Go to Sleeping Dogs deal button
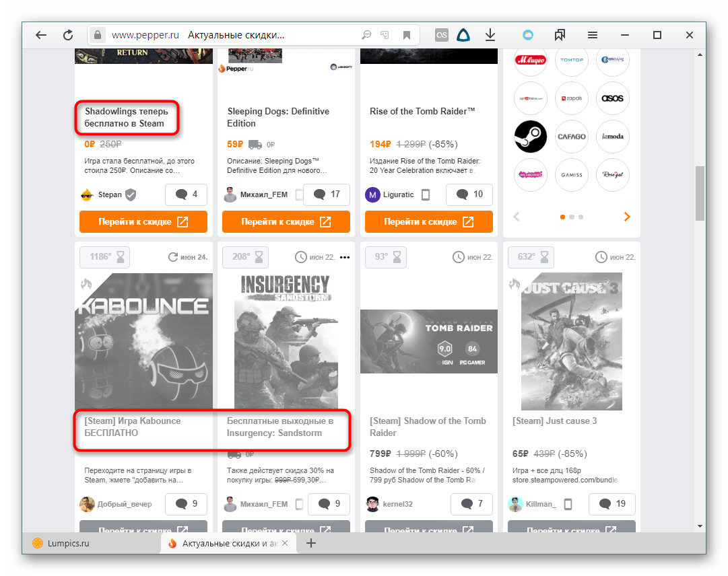Screen dimensions: 728x576 click(x=286, y=221)
